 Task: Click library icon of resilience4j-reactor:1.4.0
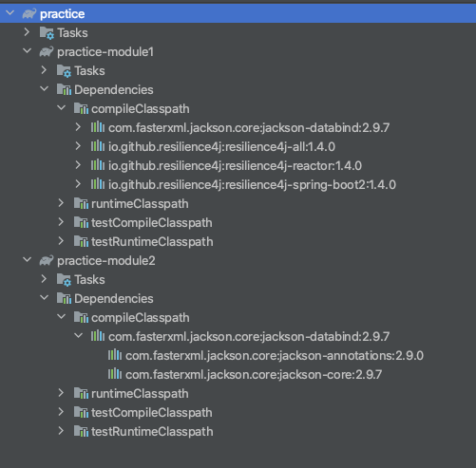[x=98, y=165]
